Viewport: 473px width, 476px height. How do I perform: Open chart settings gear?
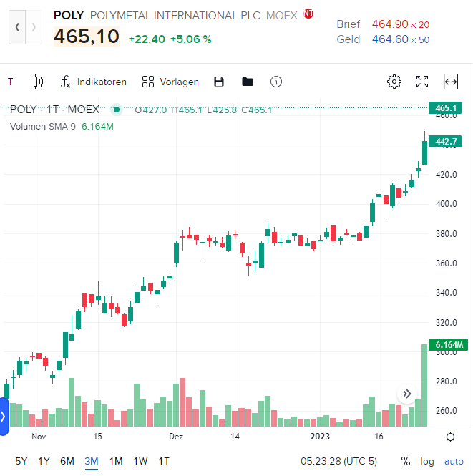click(x=394, y=82)
